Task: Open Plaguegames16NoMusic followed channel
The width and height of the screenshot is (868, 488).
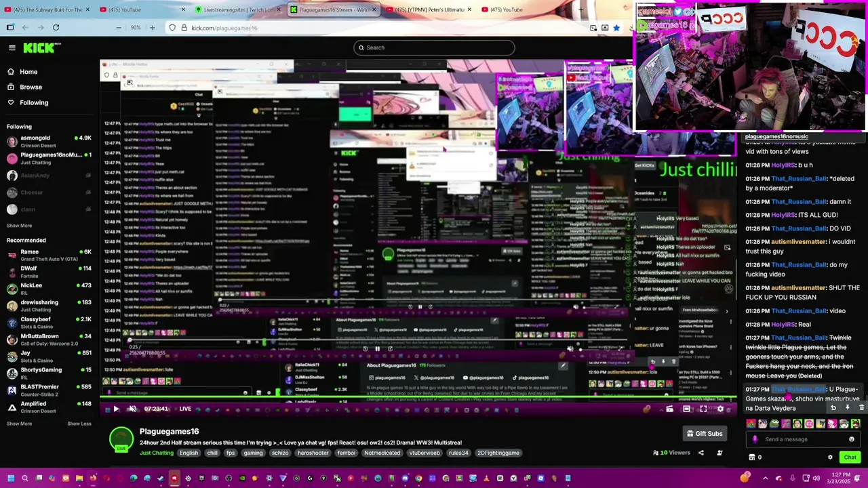Action: [49, 158]
